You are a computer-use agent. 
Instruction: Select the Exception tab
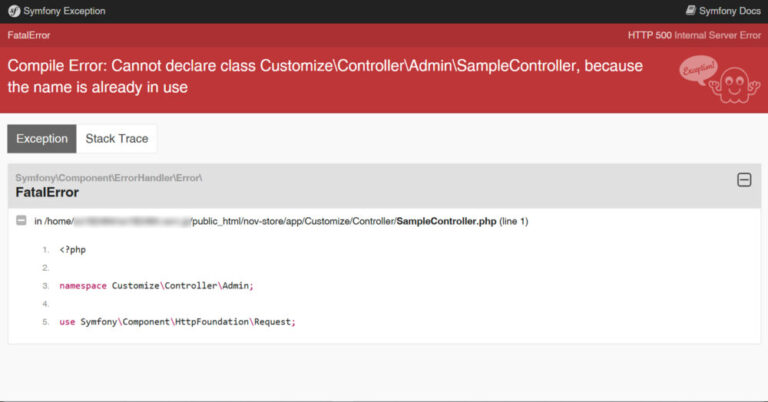[42, 139]
